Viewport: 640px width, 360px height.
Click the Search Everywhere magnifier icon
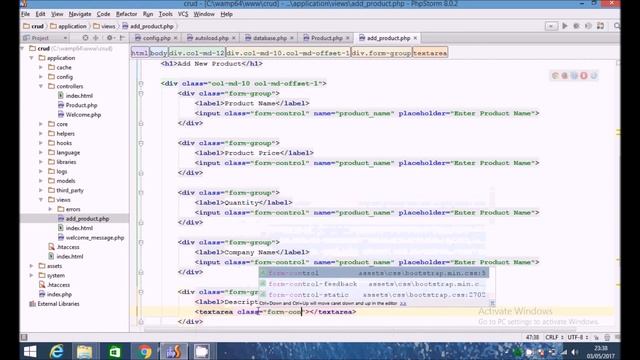(617, 26)
